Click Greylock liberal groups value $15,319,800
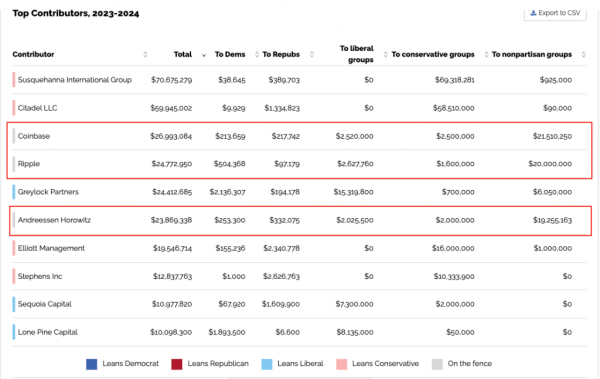Screen dimensions: 600x379 pos(353,192)
